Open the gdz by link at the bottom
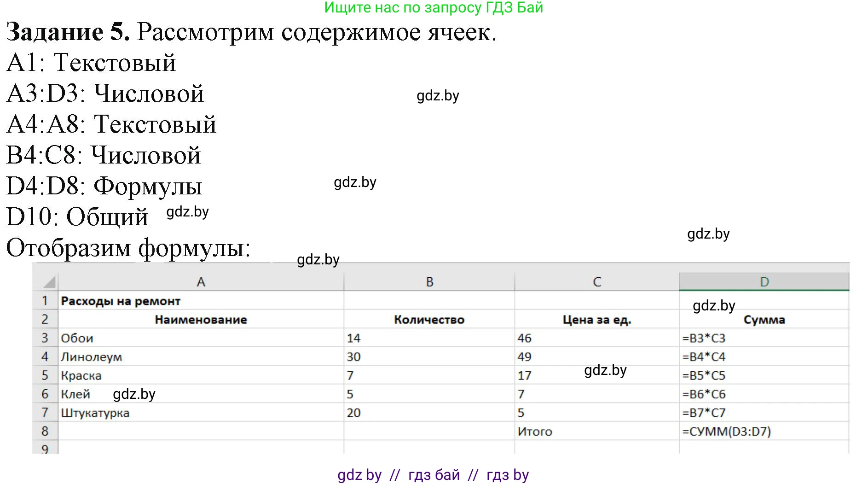 pos(360,474)
